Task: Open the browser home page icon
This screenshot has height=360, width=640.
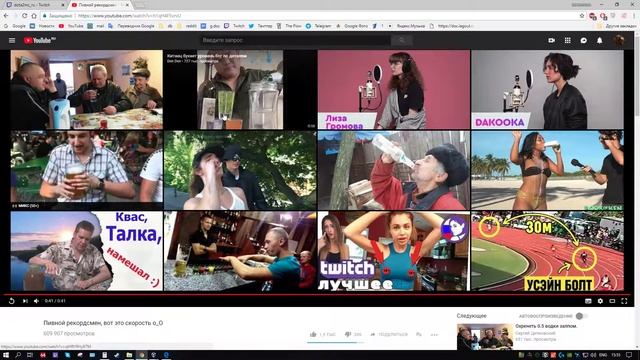Action: [34, 16]
